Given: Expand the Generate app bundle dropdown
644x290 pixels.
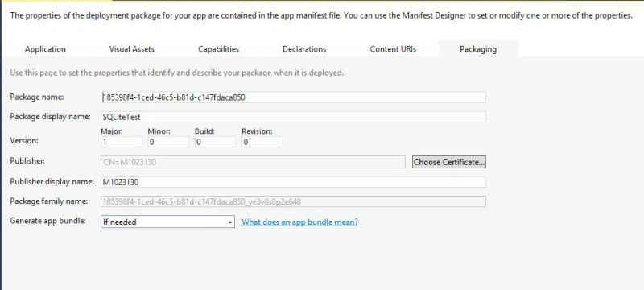Looking at the screenshot, I should click(167, 222).
